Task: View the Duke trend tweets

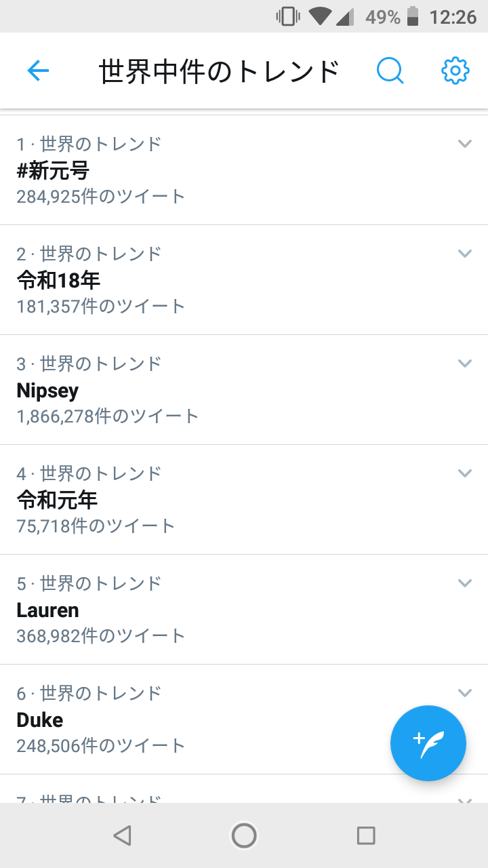Action: coord(40,720)
